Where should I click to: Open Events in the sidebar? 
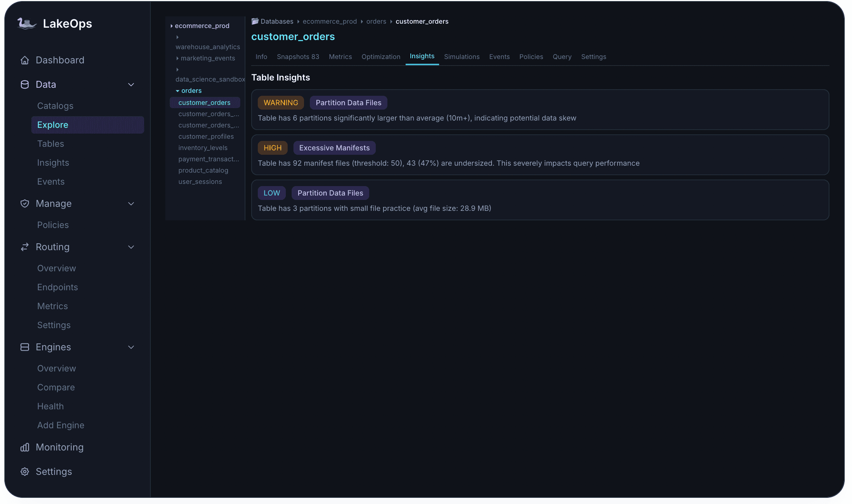click(51, 182)
